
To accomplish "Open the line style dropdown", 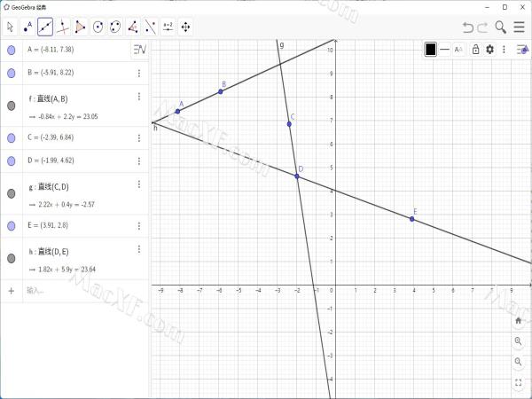I will click(444, 50).
